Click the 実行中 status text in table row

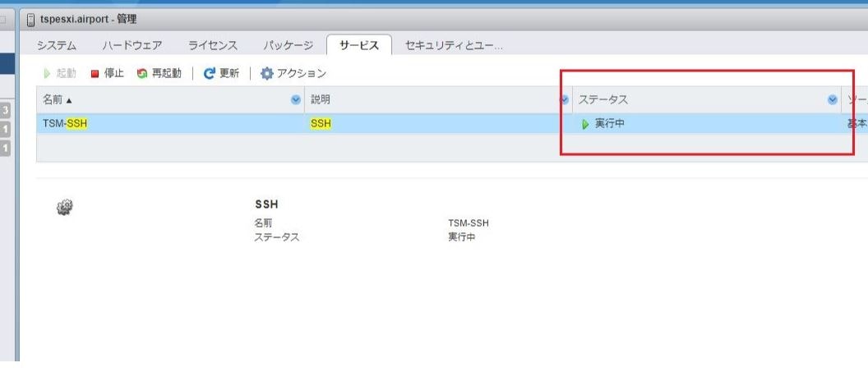609,124
